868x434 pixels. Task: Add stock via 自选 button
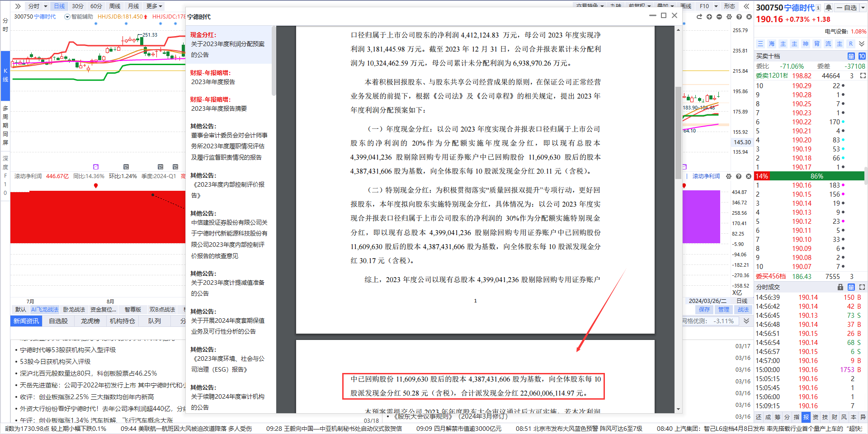tap(847, 8)
